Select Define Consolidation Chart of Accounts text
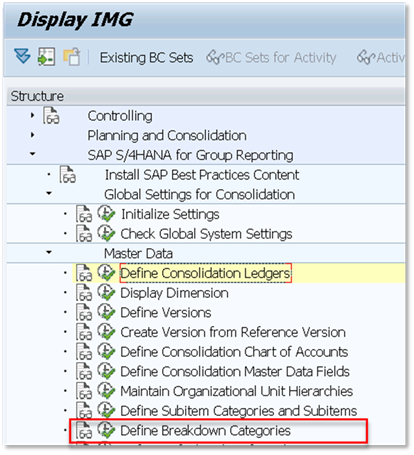Viewport: 414px width, 455px height. click(234, 352)
